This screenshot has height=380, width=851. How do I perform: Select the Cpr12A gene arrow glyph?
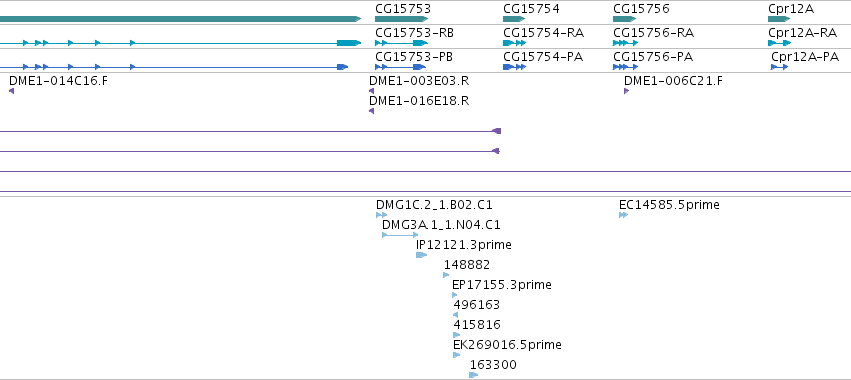click(x=779, y=19)
